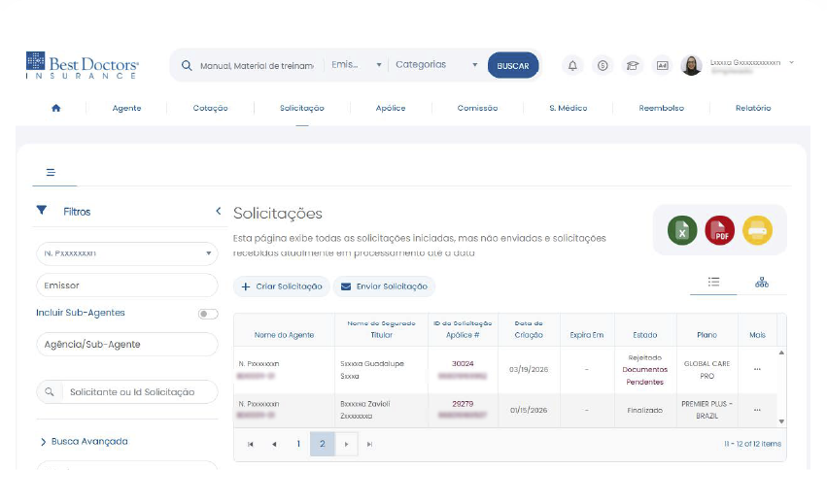Open the Comissão menu
This screenshot has width=827, height=504.
(x=477, y=108)
